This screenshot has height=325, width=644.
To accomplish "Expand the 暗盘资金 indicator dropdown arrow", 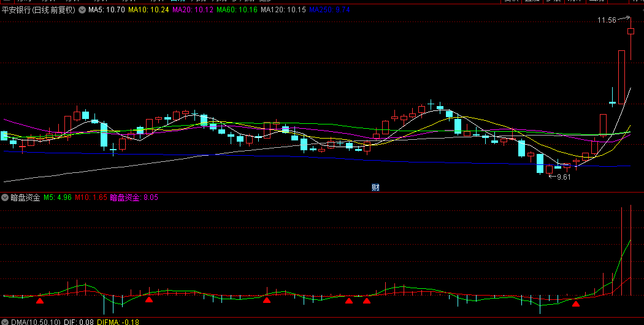I will point(5,197).
